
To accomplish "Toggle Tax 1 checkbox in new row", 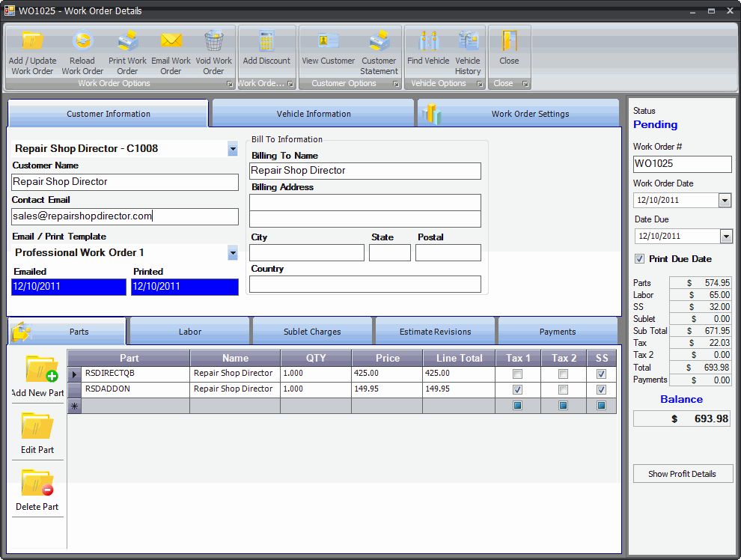I will tap(517, 406).
